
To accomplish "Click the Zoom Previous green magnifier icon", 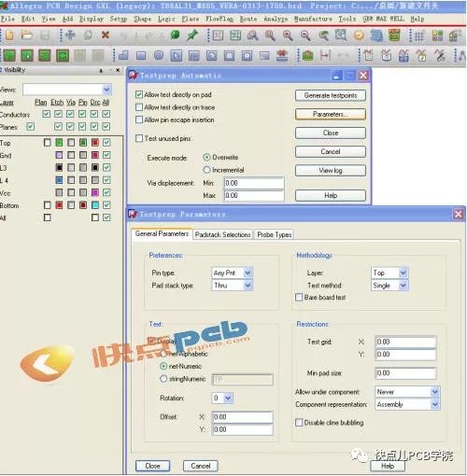I will (x=323, y=35).
